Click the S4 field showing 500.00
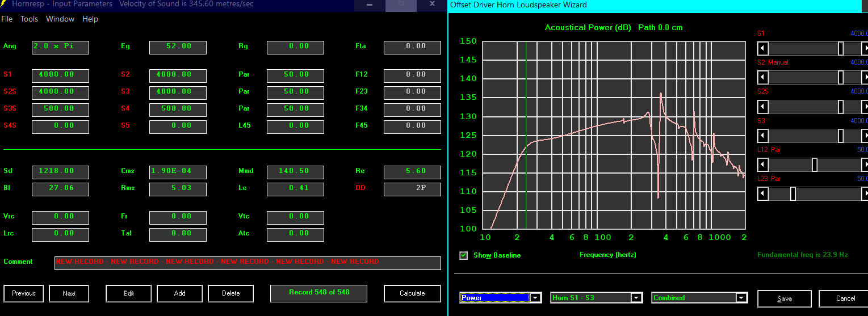 click(178, 109)
